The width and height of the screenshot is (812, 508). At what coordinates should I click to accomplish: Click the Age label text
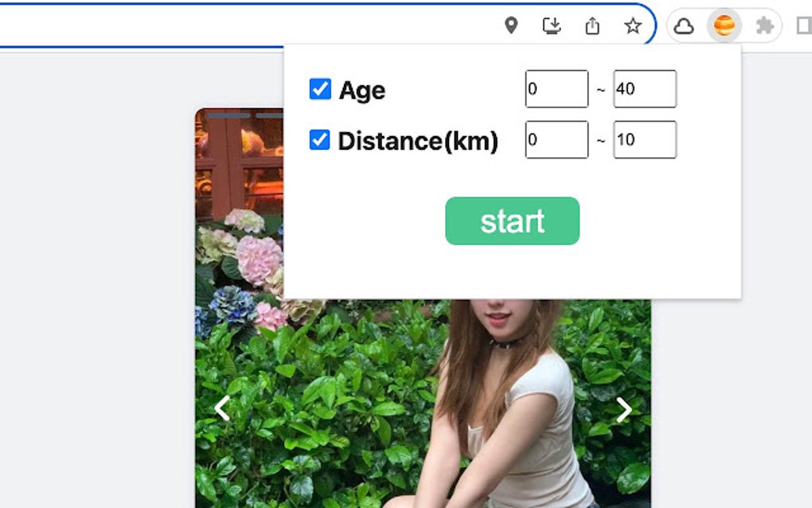pos(362,90)
